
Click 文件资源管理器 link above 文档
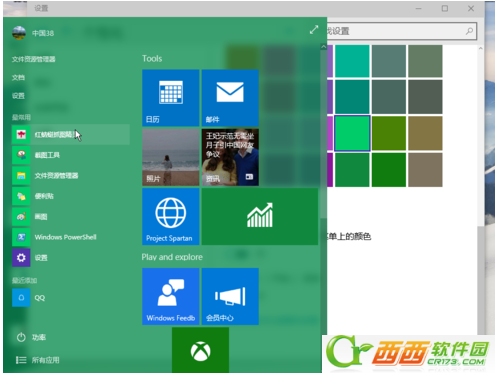(x=34, y=59)
